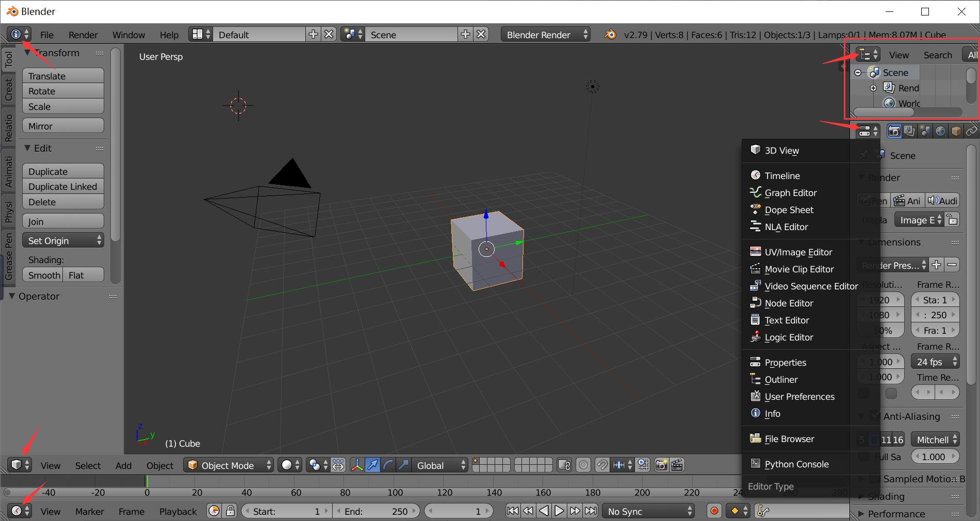Image resolution: width=980 pixels, height=521 pixels.
Task: Select the translate manipulator arrow icon
Action: [x=372, y=465]
